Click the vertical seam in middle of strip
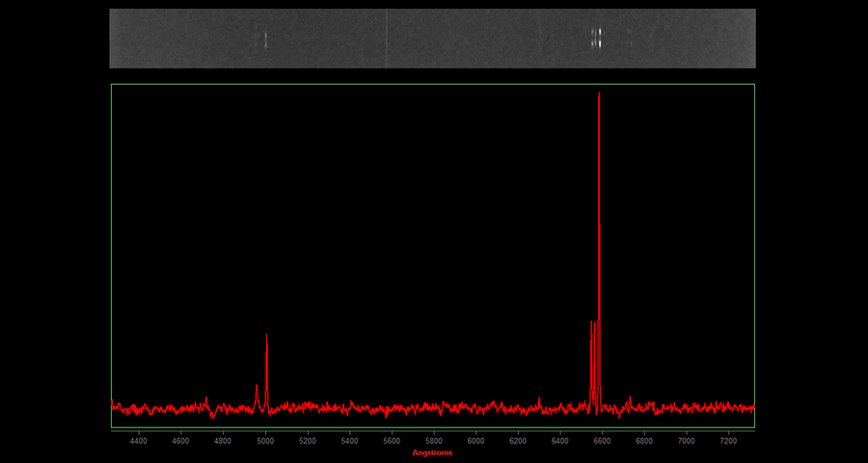Image resolution: width=868 pixels, height=463 pixels. pos(387,39)
